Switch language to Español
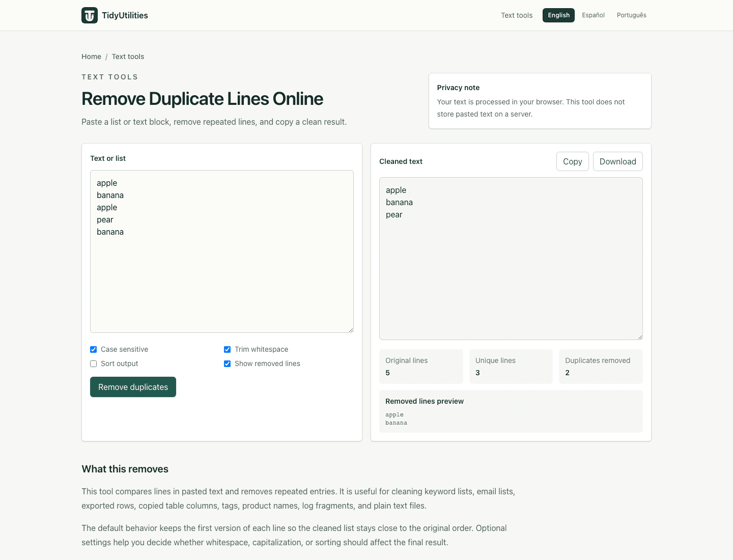The width and height of the screenshot is (733, 560). click(593, 15)
